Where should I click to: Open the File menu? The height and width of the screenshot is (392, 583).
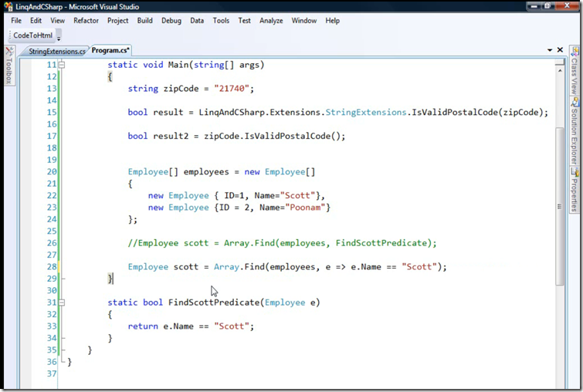point(16,21)
